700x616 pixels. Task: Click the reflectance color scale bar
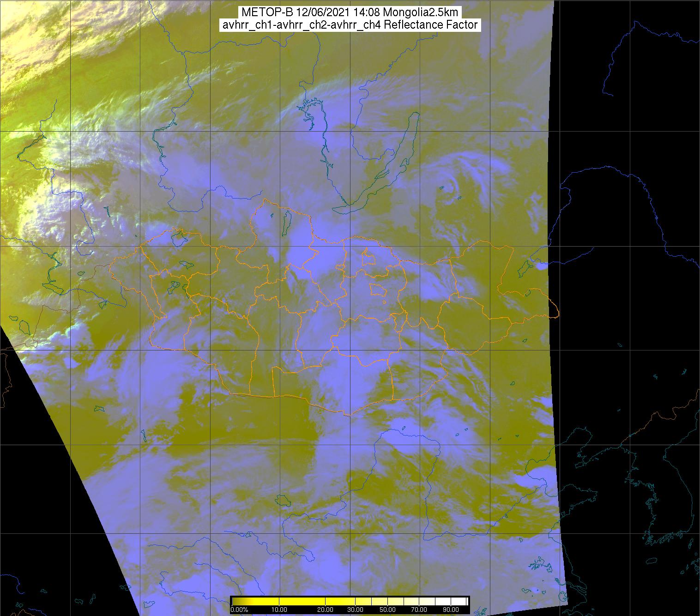350,601
